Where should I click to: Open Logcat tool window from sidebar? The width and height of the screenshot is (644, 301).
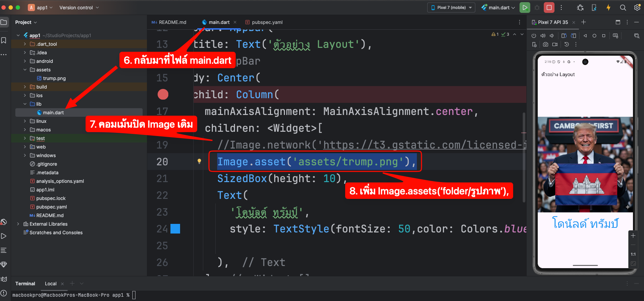4,279
